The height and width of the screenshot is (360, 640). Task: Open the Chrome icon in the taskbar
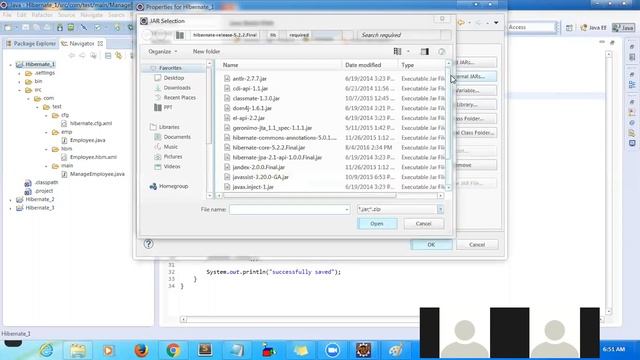click(173, 350)
